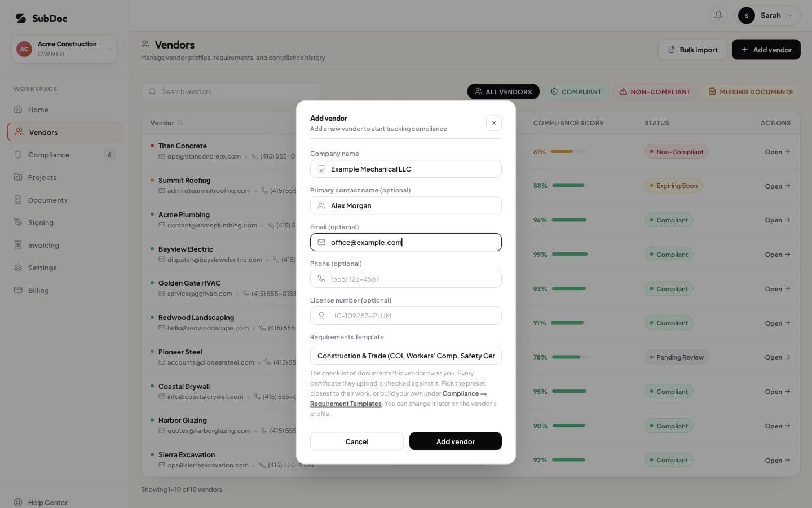Click the Signing pen icon in sidebar
This screenshot has height=508, width=812.
pos(18,222)
